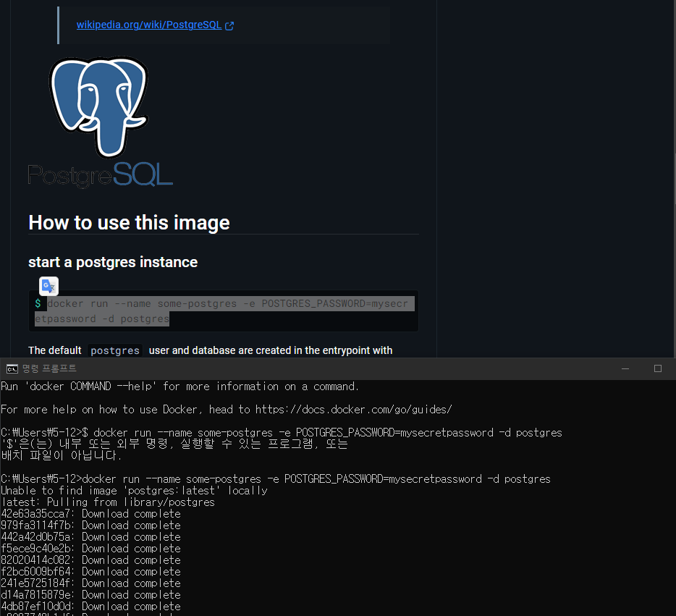Click the 'How to use this image' heading
676x616 pixels.
click(x=129, y=222)
